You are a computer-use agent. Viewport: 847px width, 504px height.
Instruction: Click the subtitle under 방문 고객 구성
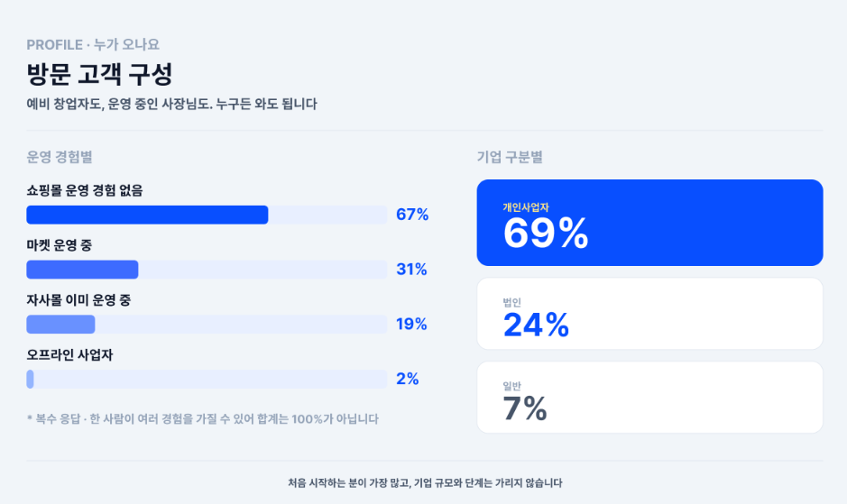click(171, 104)
